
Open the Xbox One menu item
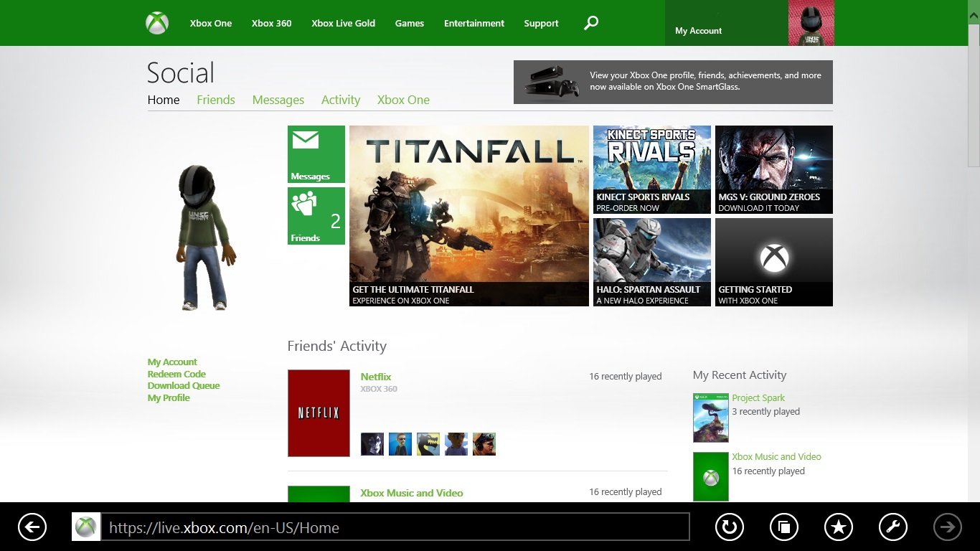pyautogui.click(x=211, y=23)
